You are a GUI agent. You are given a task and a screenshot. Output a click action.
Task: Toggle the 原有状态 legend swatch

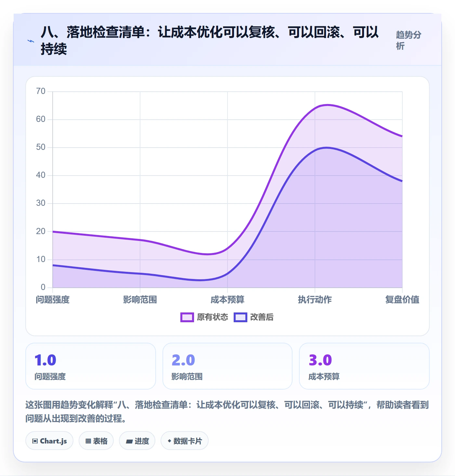point(187,317)
